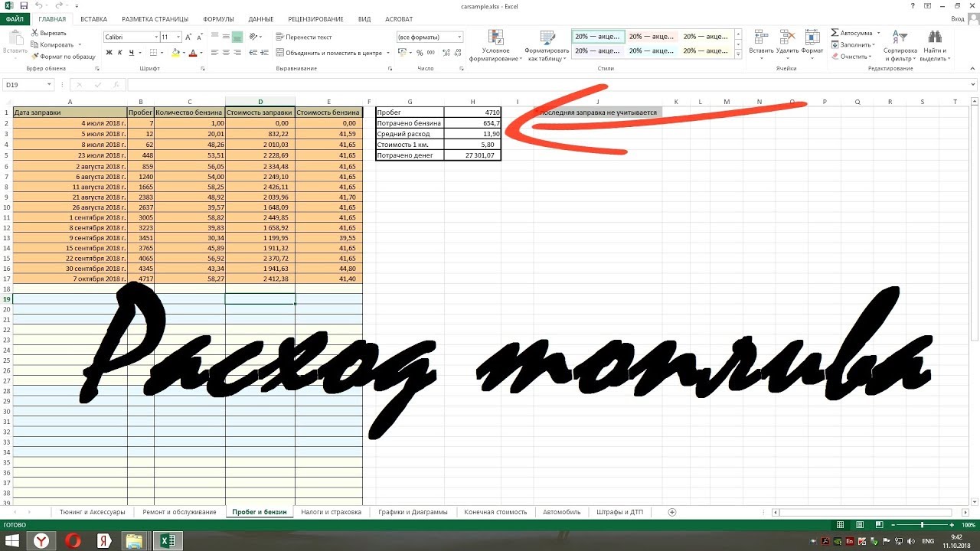Open the font size 11 dropdown

[x=178, y=37]
